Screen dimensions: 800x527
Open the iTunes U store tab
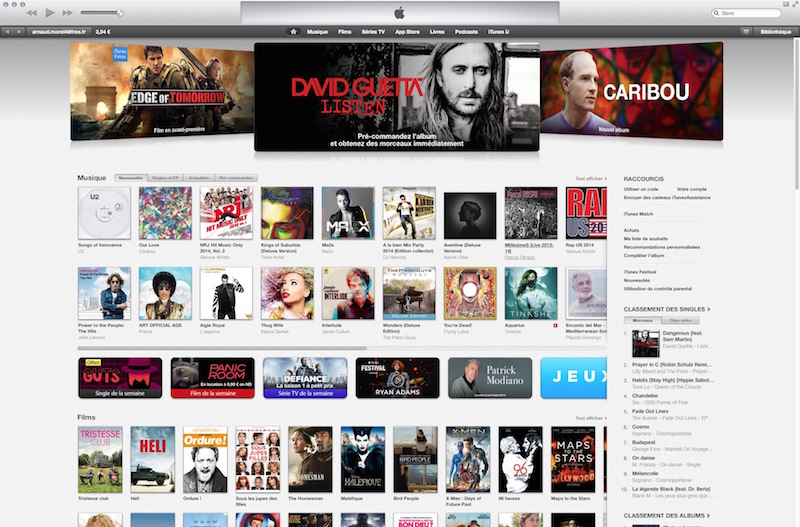[x=498, y=32]
